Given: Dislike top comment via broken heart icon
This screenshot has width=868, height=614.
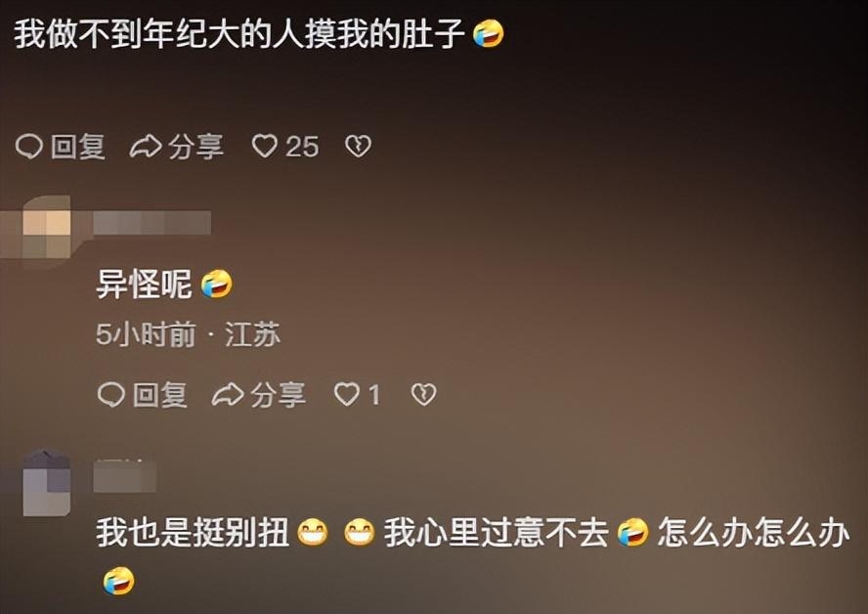Looking at the screenshot, I should tap(358, 147).
